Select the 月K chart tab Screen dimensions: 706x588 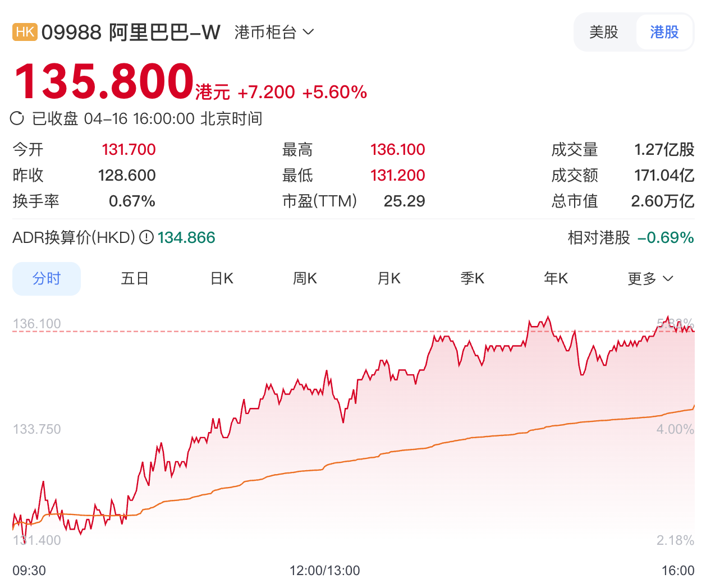pyautogui.click(x=389, y=278)
